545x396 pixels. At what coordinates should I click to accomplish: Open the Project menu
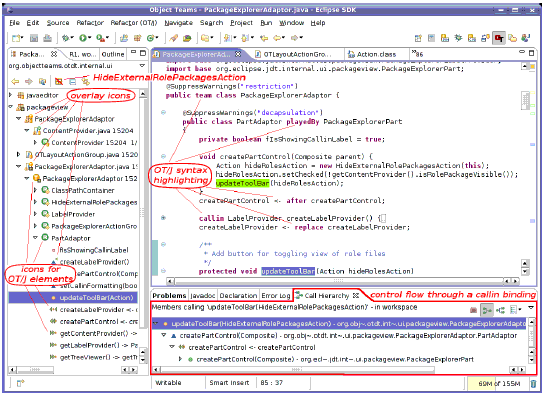point(241,23)
